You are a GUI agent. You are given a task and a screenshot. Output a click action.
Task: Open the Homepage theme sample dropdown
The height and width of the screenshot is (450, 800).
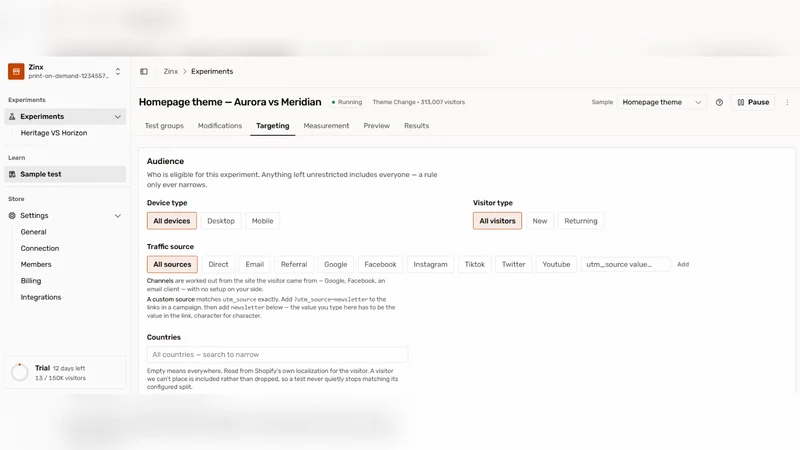point(662,102)
